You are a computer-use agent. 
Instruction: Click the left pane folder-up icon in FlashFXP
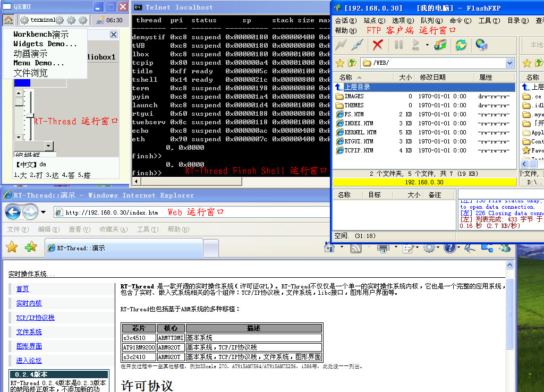pyautogui.click(x=352, y=63)
